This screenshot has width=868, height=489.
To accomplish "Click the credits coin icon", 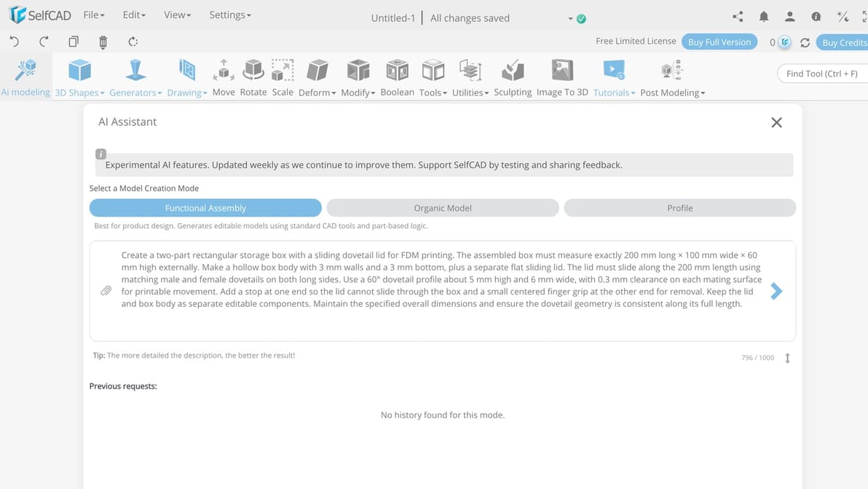I will [784, 42].
